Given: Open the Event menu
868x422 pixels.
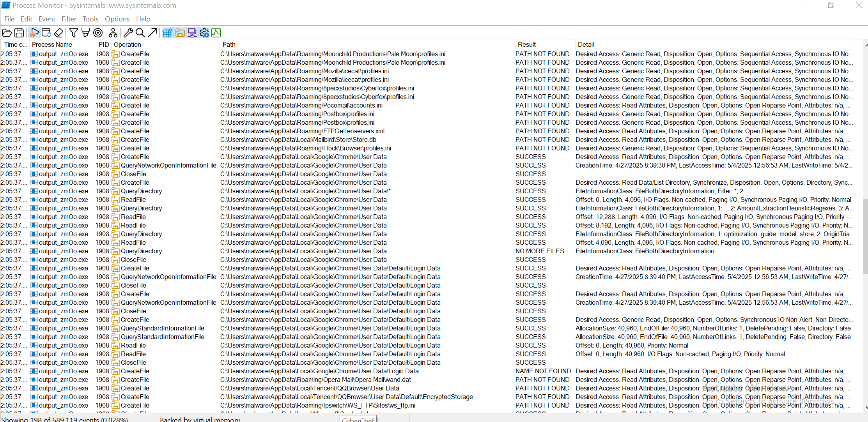Looking at the screenshot, I should coord(47,19).
